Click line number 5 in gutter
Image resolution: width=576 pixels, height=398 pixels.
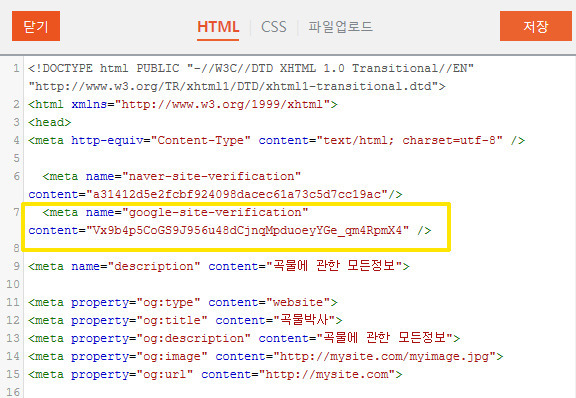point(17,158)
